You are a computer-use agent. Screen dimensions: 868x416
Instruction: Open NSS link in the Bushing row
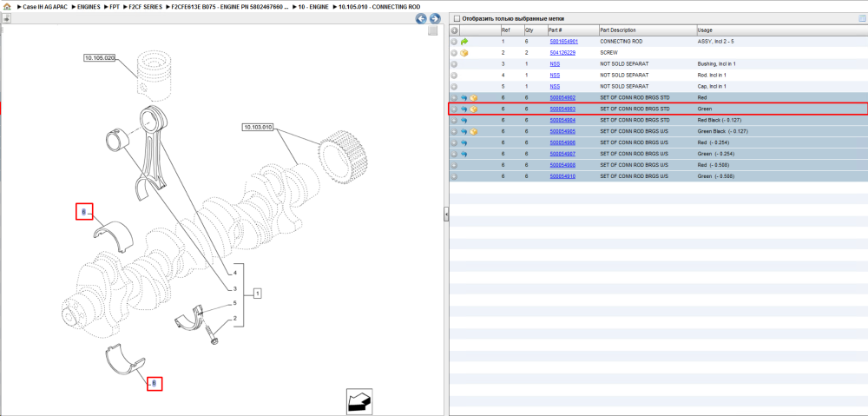(x=555, y=64)
